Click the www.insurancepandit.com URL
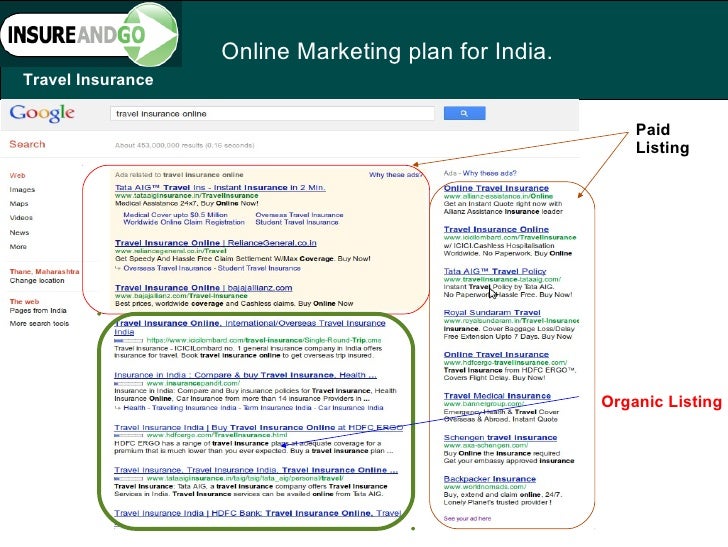This screenshot has height=547, width=728. tap(193, 383)
